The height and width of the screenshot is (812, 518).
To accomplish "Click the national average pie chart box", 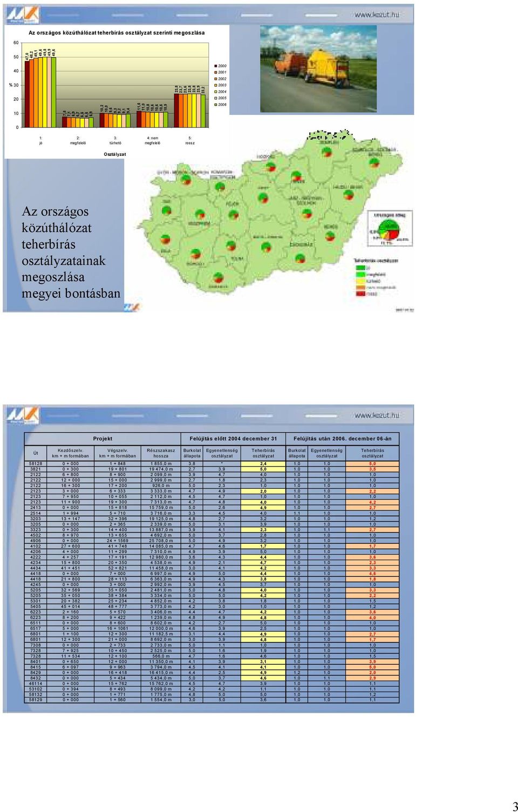I will pyautogui.click(x=390, y=229).
